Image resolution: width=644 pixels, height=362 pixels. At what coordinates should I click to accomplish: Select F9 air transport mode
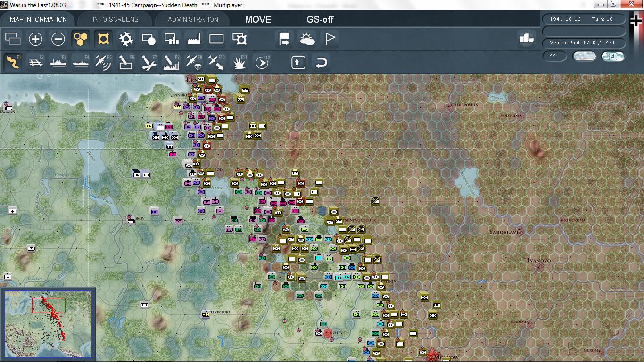(194, 62)
